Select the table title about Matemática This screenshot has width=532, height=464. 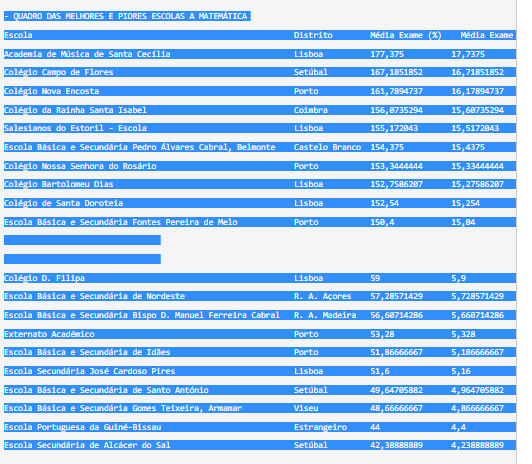[127, 16]
